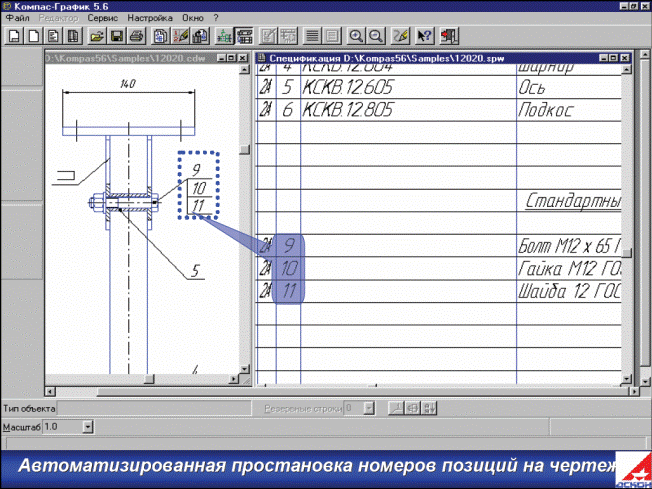Click the specification window scroll down arrow
The height and width of the screenshot is (489, 652).
click(627, 379)
